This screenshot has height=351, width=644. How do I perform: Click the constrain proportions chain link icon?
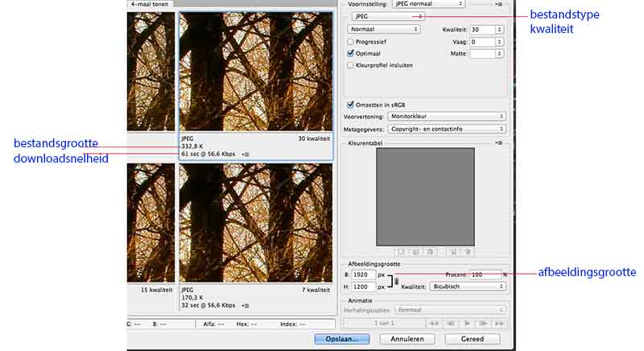tap(396, 279)
